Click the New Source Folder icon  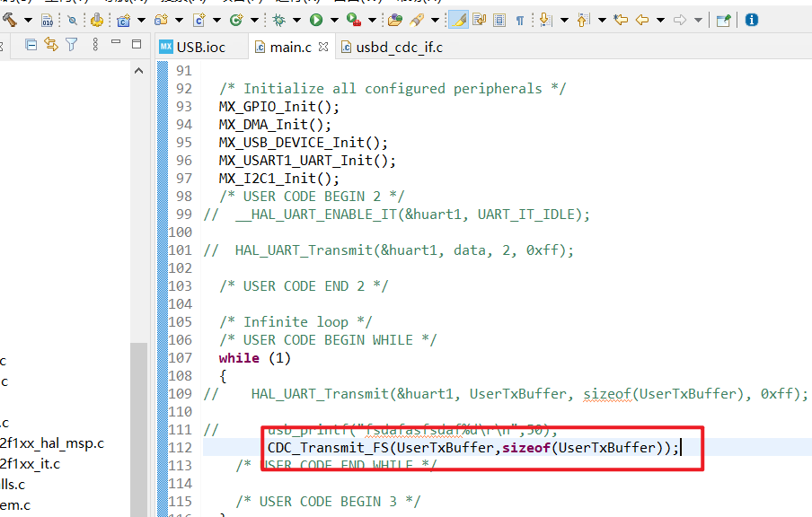(161, 20)
